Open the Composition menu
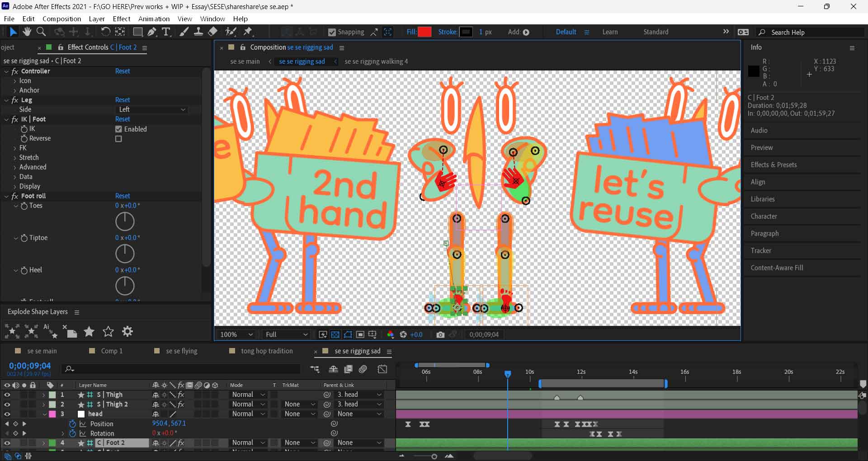This screenshot has height=461, width=868. pos(61,19)
